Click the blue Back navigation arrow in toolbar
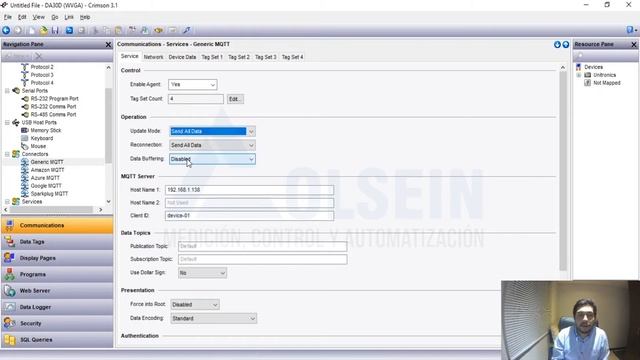This screenshot has height=360, width=640. pyautogui.click(x=6, y=30)
